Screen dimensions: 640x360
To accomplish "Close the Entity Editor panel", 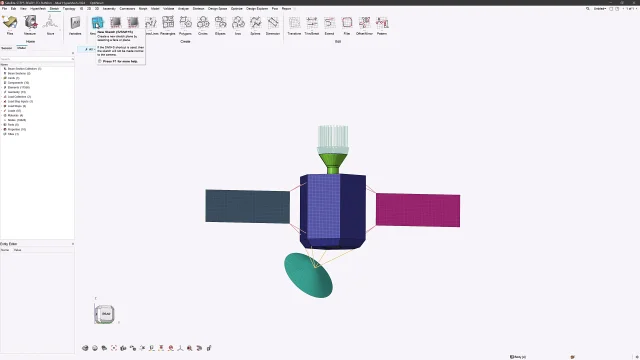I will coord(73,244).
